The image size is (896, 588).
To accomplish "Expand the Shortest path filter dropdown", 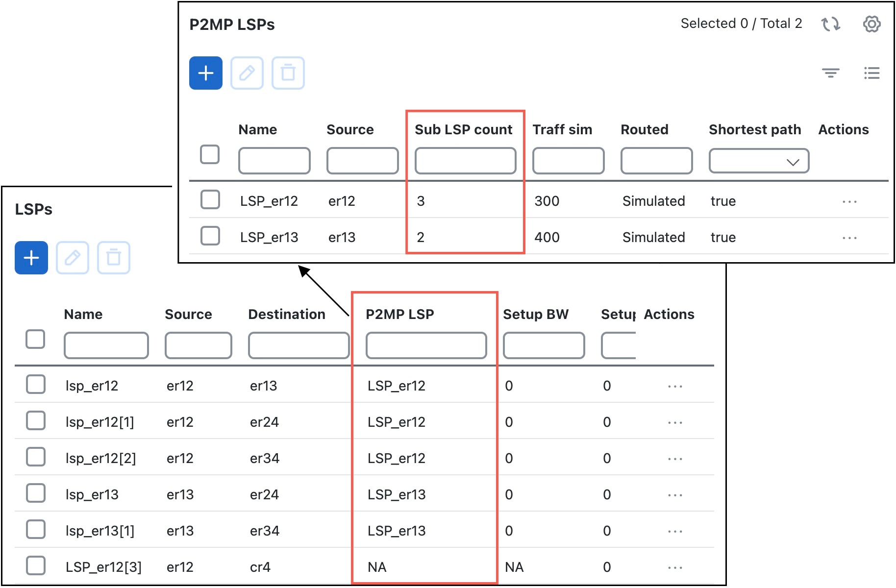I will [x=759, y=161].
